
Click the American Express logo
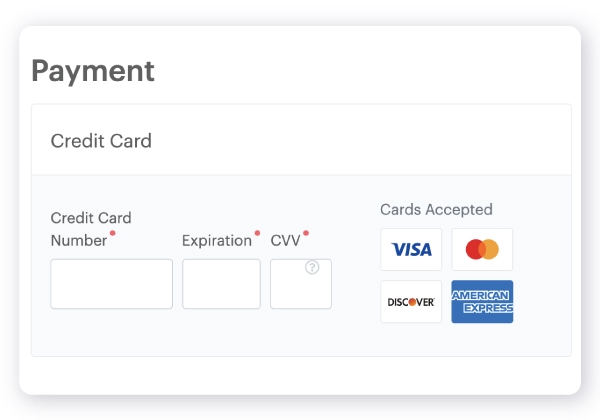482,301
